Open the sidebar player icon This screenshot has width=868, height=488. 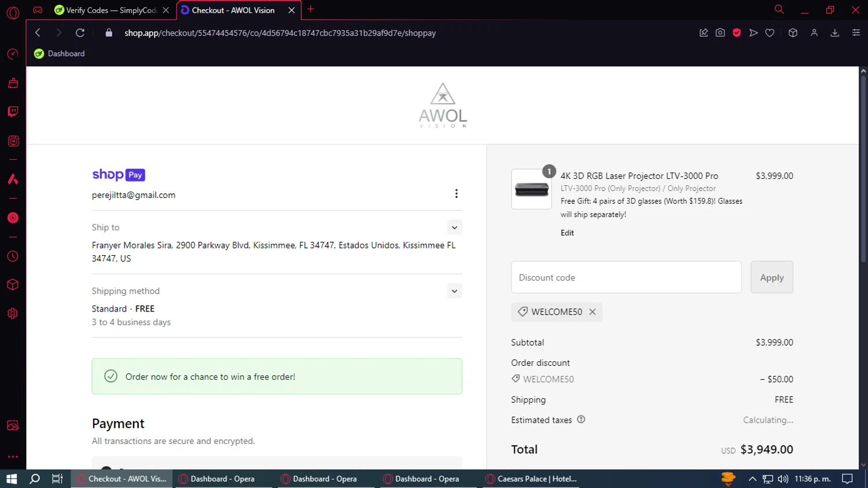(13, 218)
